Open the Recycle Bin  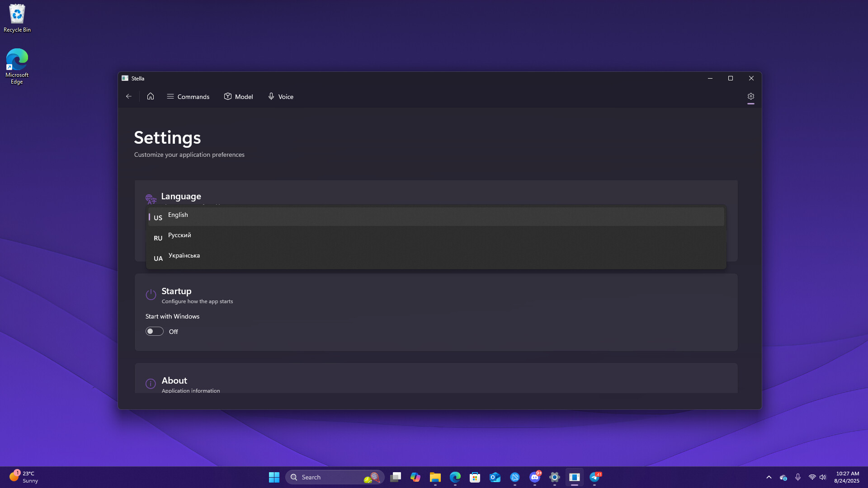point(17,14)
